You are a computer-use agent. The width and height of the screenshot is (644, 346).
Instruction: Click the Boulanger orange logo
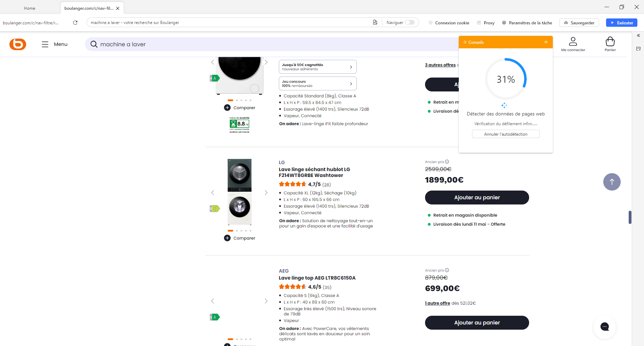coord(18,44)
